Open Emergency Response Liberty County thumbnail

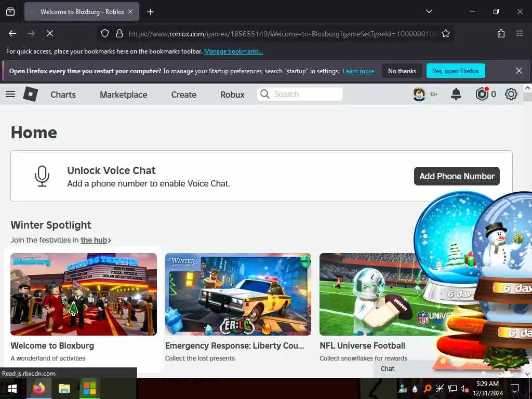click(x=238, y=294)
